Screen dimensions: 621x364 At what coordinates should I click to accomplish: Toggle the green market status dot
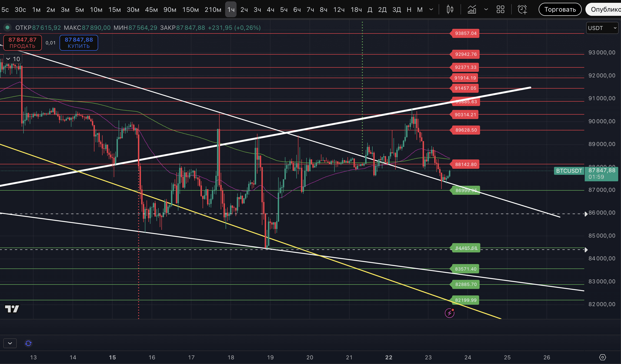point(7,27)
